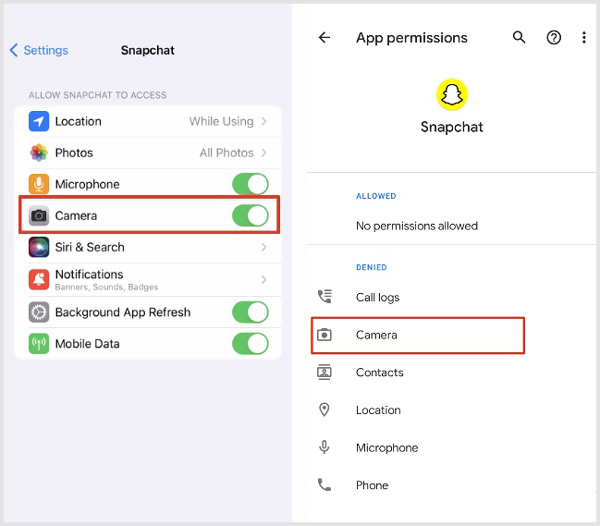Tap the Microphone label in iOS settings
600x526 pixels.
pos(87,184)
